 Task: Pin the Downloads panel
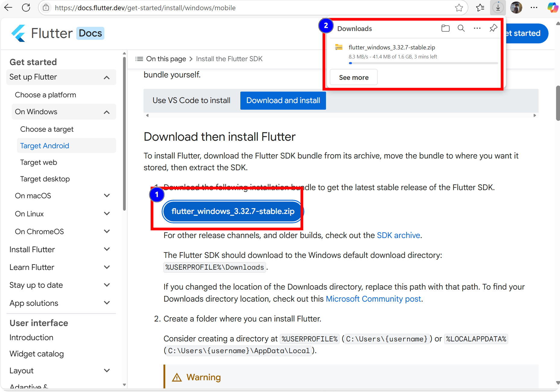tap(493, 28)
